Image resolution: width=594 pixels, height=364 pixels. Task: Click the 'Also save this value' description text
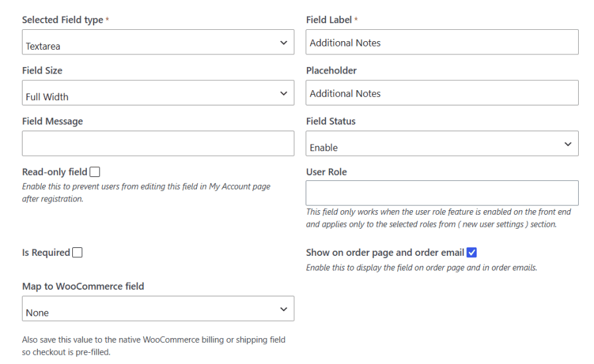153,346
